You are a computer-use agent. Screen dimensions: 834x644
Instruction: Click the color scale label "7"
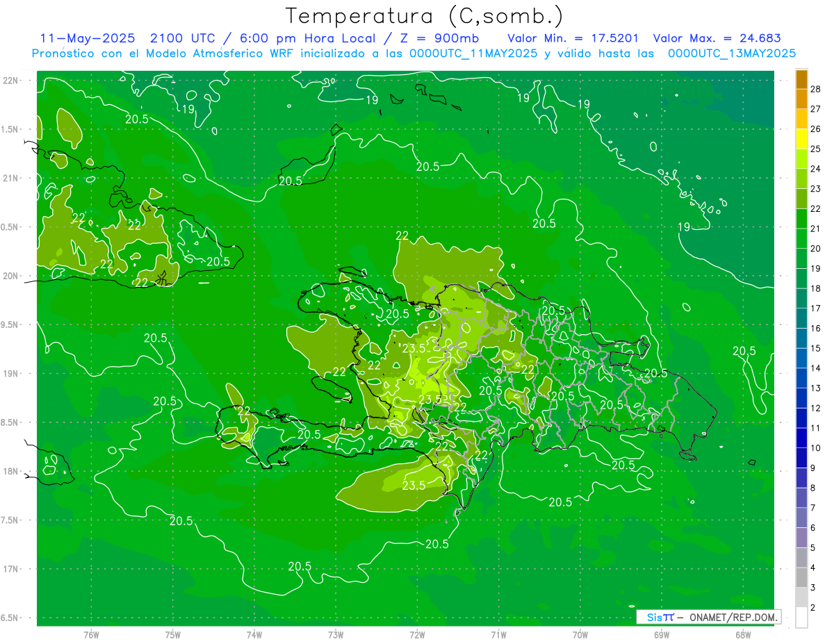[813, 508]
